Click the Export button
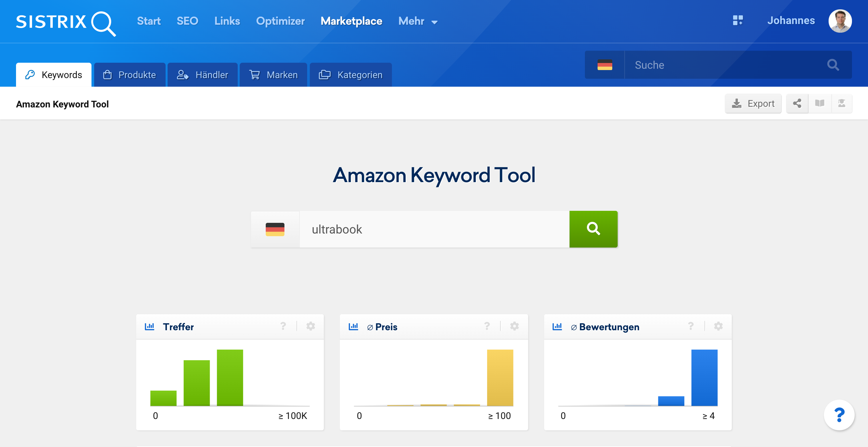Screen dimensions: 868x447 [x=753, y=103]
